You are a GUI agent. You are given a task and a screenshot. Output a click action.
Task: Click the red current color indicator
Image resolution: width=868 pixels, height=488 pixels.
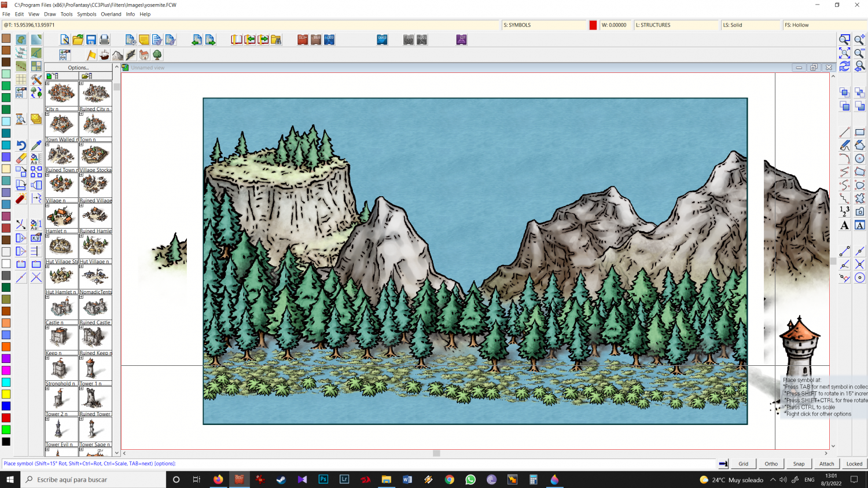pos(593,25)
